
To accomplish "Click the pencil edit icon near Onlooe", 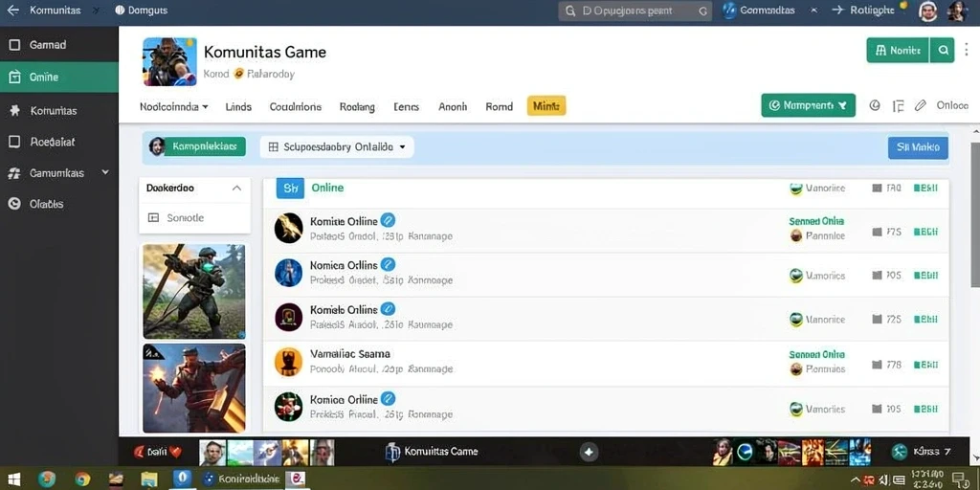I will point(920,105).
